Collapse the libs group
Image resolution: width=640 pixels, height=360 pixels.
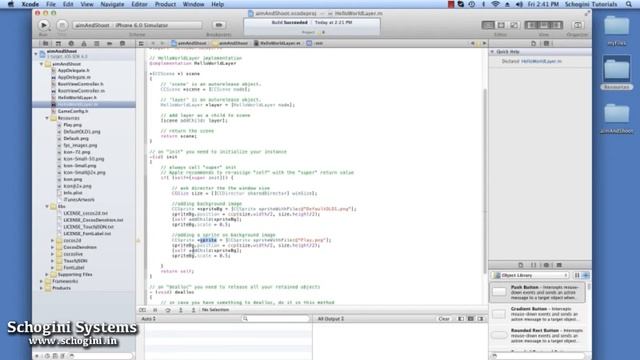pos(47,207)
